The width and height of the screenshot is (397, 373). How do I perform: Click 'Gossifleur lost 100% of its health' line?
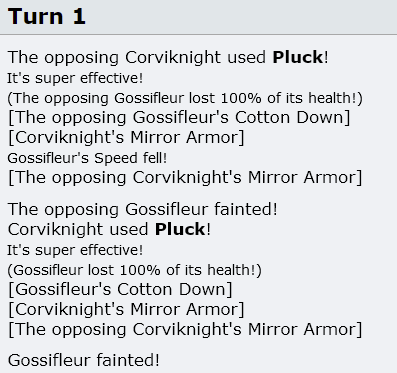(x=134, y=270)
